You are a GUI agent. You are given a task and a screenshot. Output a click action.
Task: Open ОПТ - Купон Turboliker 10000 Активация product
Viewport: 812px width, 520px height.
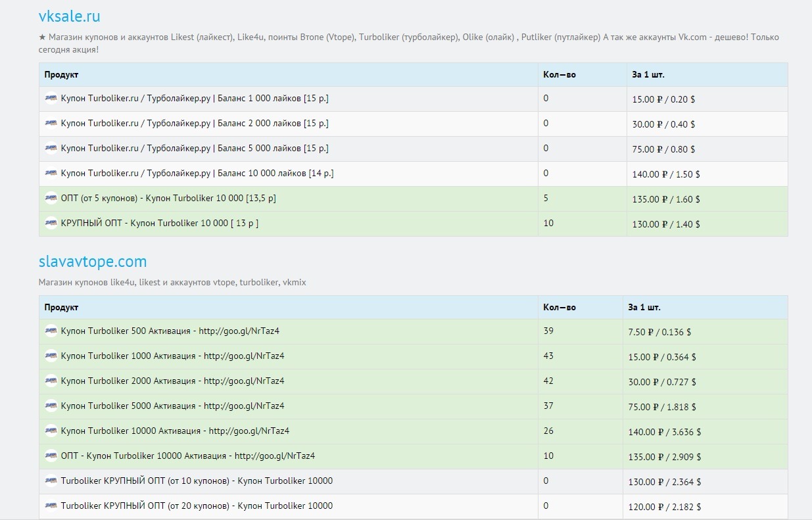188,456
